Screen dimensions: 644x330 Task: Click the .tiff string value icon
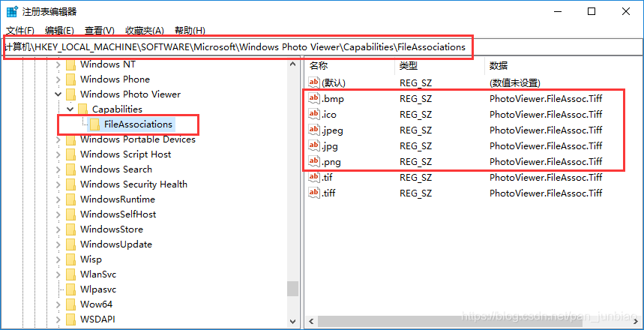[314, 193]
